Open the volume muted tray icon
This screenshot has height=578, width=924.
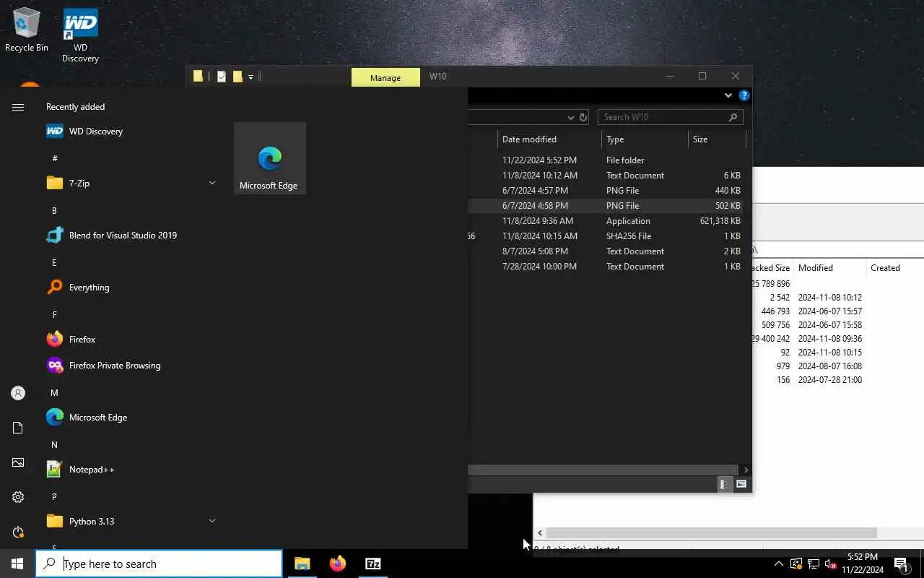coord(831,564)
